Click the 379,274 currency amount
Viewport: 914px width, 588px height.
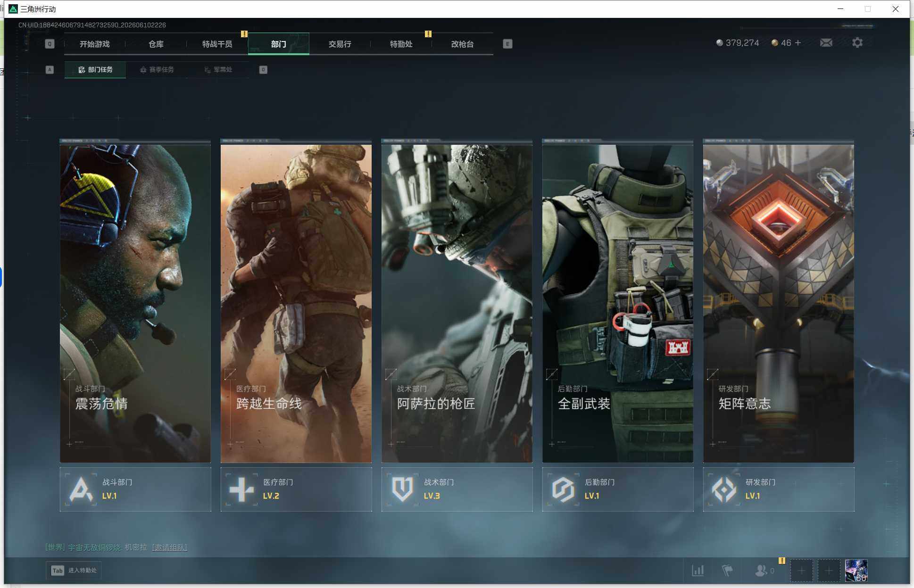point(742,43)
